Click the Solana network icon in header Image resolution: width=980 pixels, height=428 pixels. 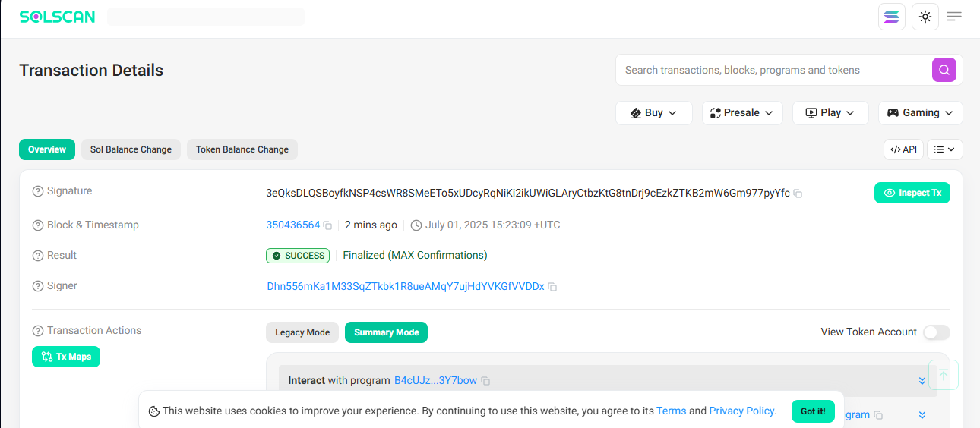point(891,17)
